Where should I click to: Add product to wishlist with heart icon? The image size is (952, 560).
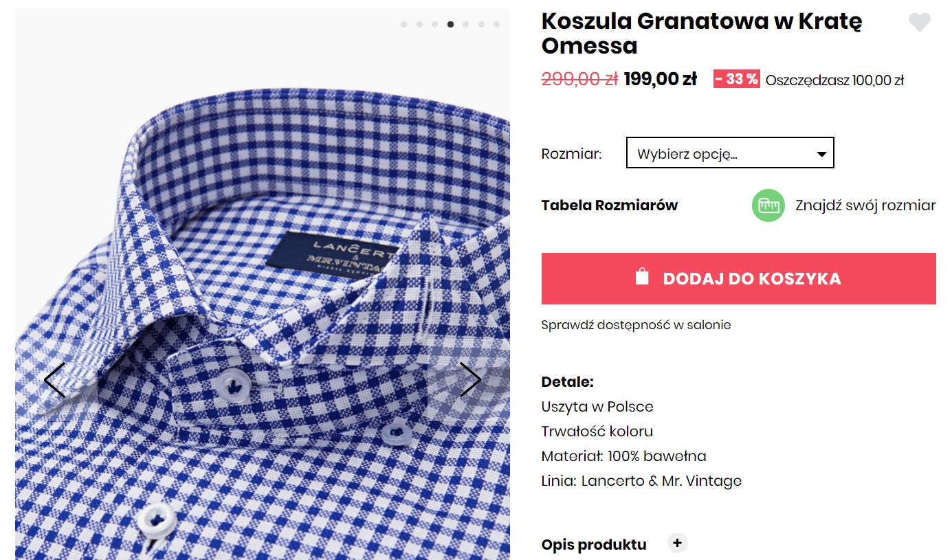(919, 23)
